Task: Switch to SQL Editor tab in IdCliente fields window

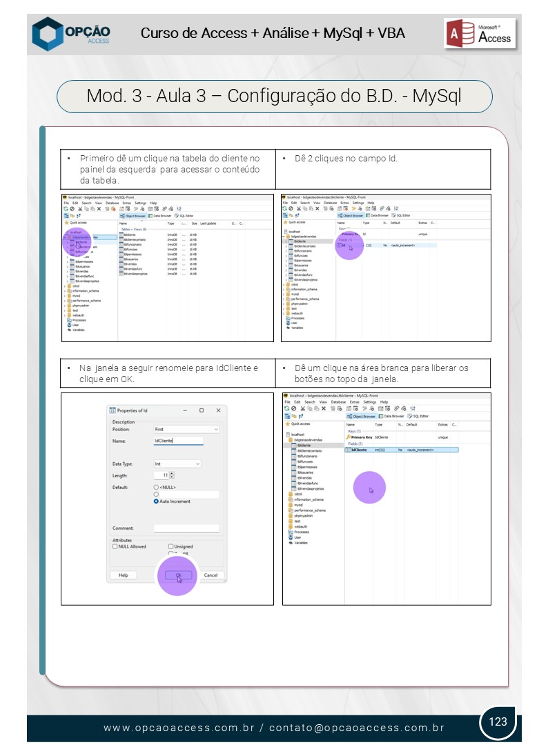Action: [418, 416]
